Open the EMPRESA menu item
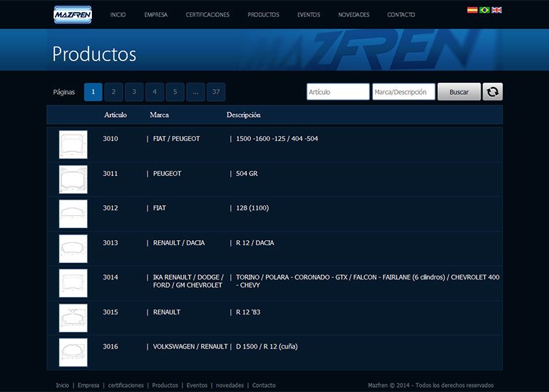The height and width of the screenshot is (392, 549). [156, 15]
